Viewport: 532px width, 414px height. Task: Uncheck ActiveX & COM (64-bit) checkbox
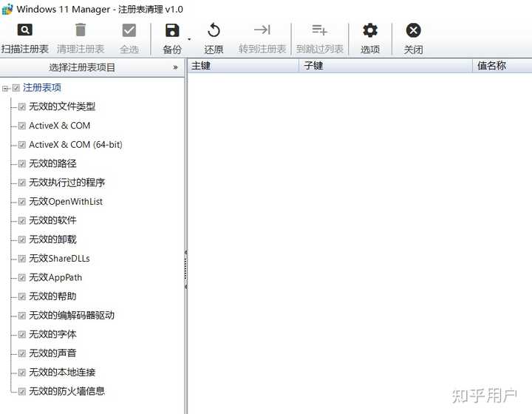[x=21, y=145]
